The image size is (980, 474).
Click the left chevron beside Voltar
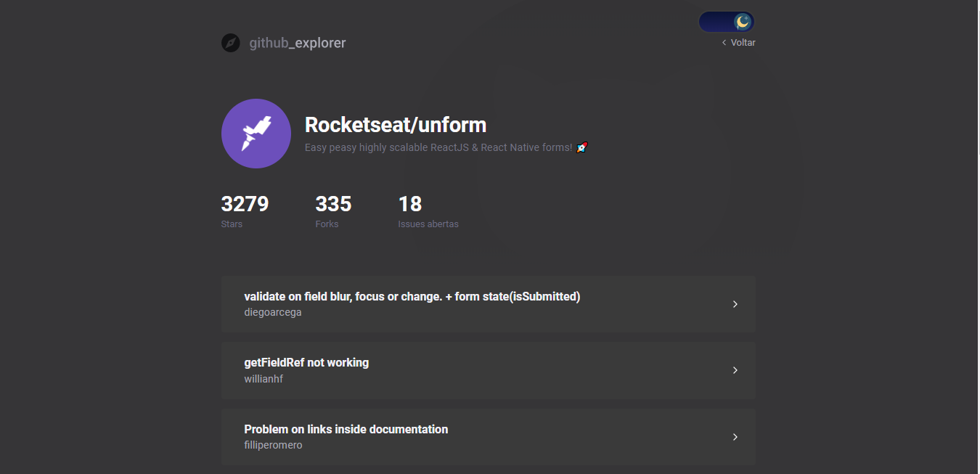(x=724, y=43)
